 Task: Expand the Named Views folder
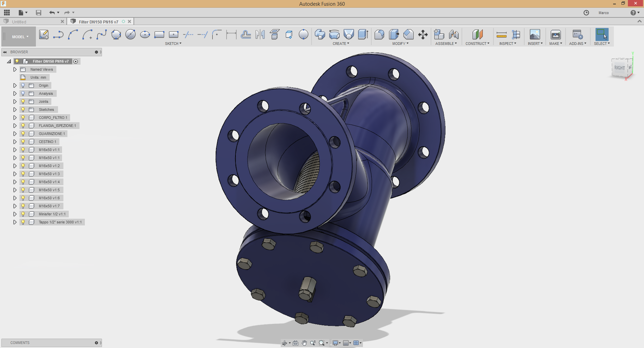15,69
